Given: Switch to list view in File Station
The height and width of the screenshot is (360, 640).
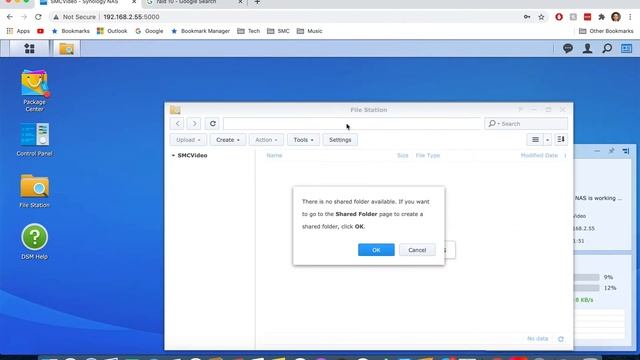Looking at the screenshot, I should [x=535, y=140].
